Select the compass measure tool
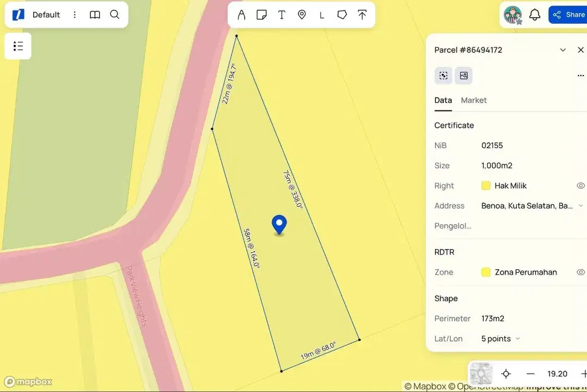This screenshot has width=587, height=392. (242, 15)
